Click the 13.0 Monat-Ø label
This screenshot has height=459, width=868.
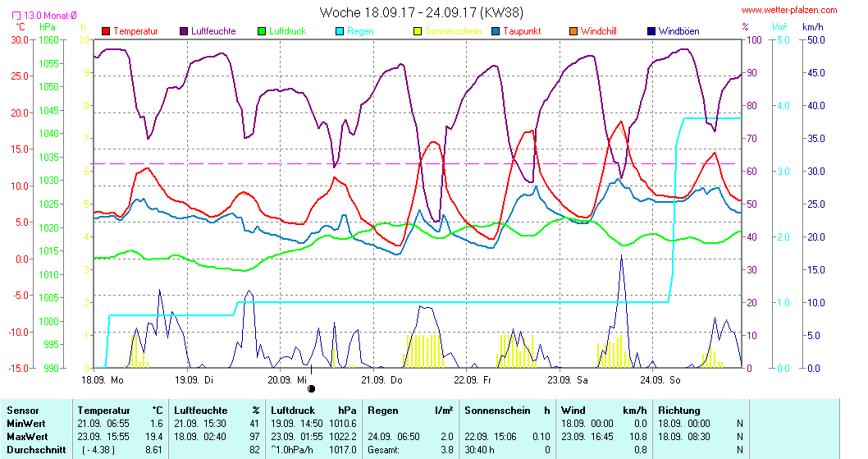click(50, 16)
